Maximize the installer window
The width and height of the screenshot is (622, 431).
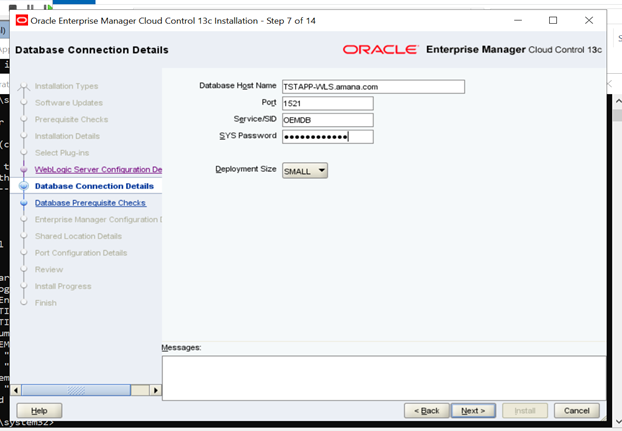[x=553, y=20]
